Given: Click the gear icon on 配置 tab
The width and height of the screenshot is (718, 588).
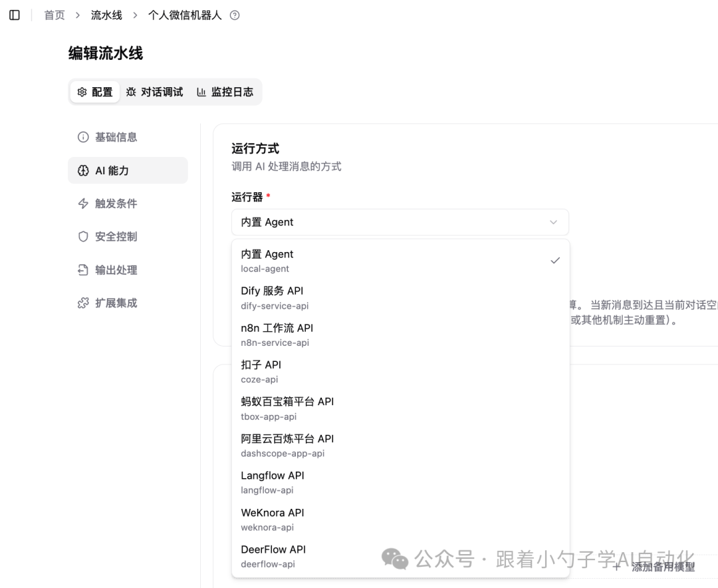Looking at the screenshot, I should tap(82, 92).
